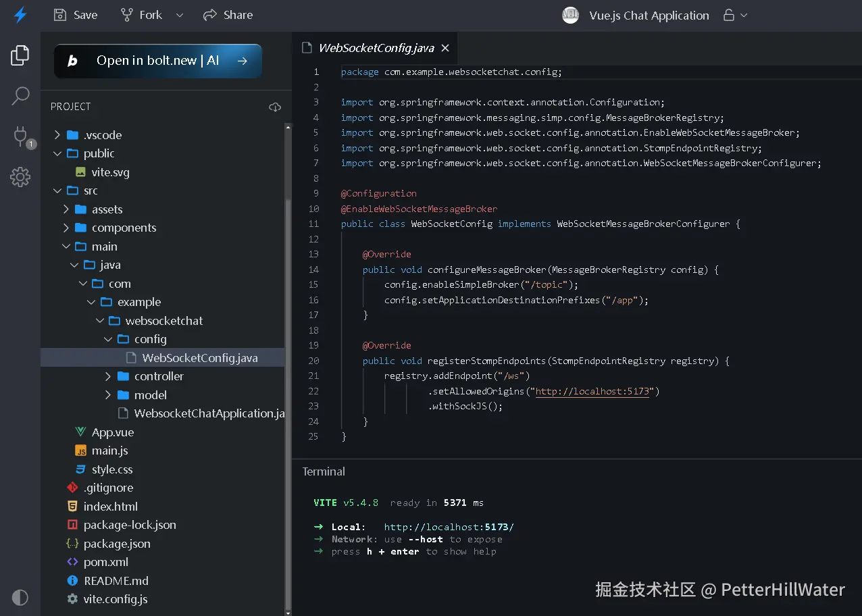Open the Explorer files panel icon
This screenshot has height=616, width=862.
point(20,55)
